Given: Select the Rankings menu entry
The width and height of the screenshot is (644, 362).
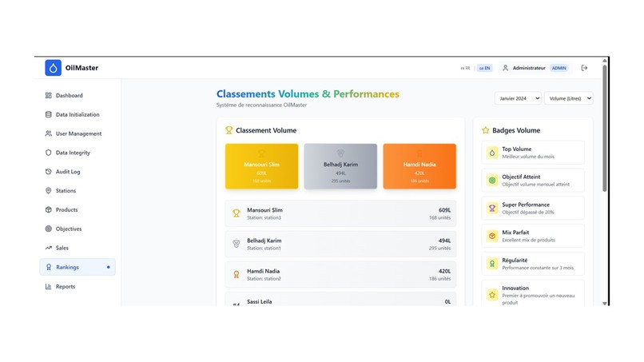Looking at the screenshot, I should (x=78, y=267).
